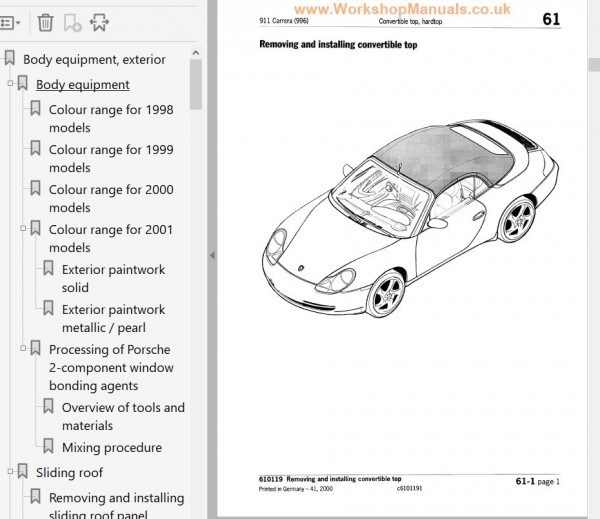
Task: Click the convertible car illustration
Action: pos(410,218)
